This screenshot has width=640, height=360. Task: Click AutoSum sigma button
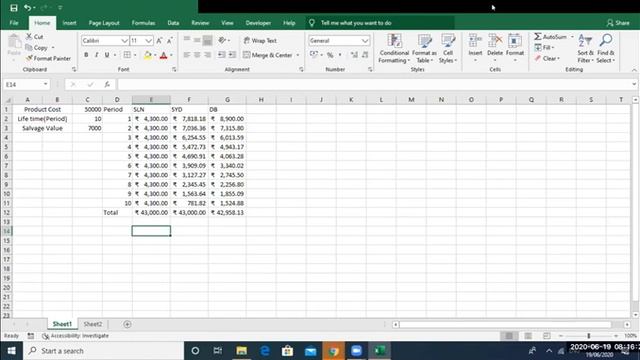click(551, 37)
